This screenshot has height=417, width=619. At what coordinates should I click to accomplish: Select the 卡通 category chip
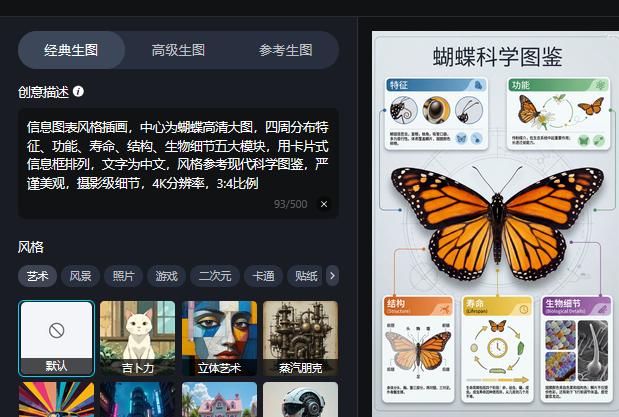click(263, 276)
